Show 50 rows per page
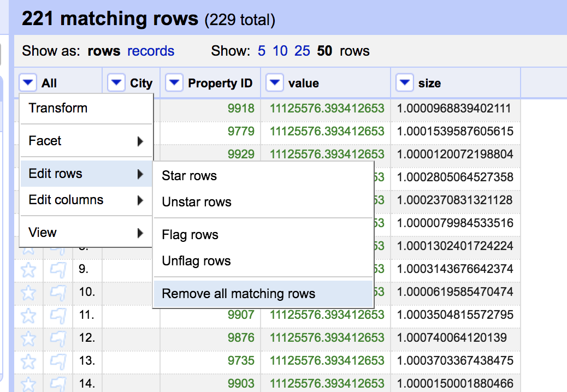Viewport: 567px width, 392px height. point(324,51)
